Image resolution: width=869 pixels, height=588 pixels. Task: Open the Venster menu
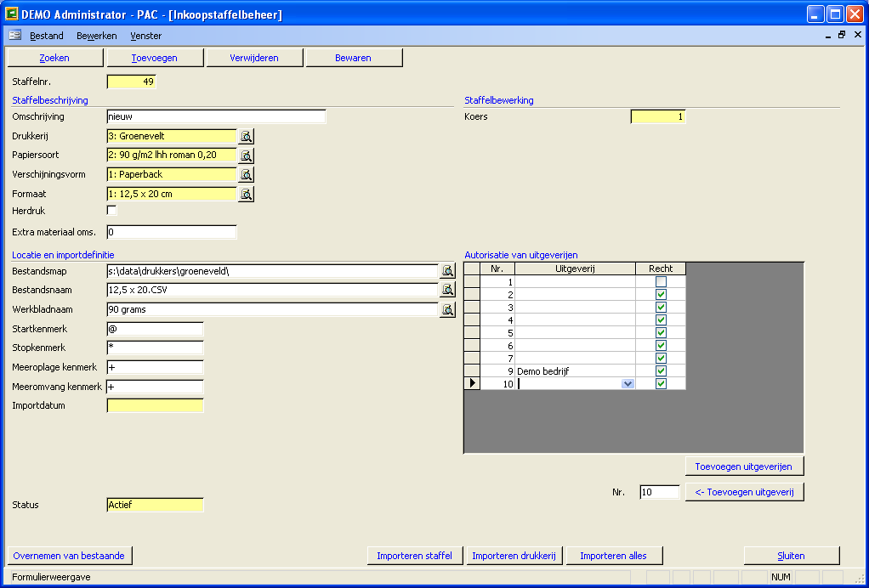145,36
